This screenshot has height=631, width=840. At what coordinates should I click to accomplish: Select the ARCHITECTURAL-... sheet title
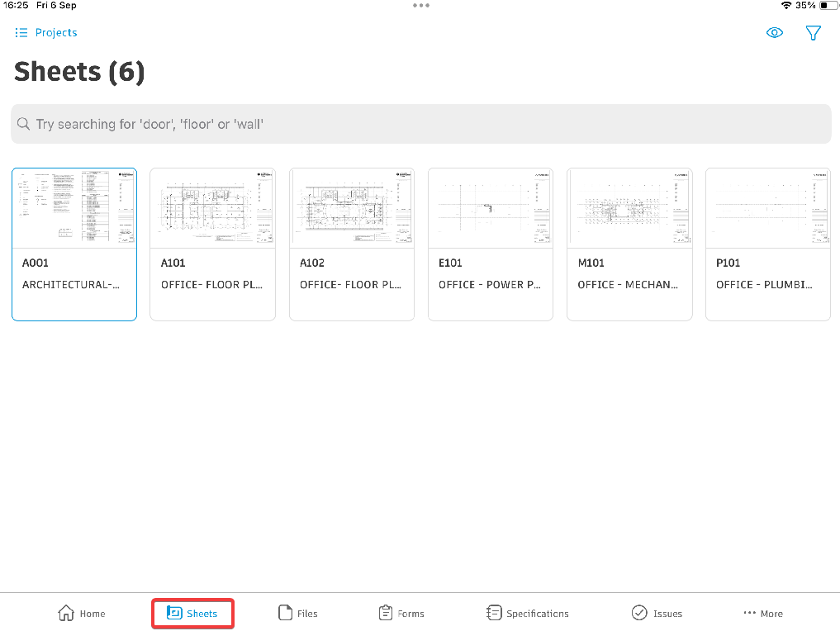(71, 284)
